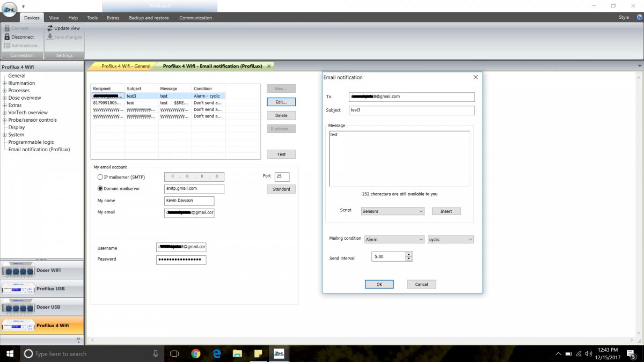Click the Administrate list icon
The image size is (644, 362).
click(x=7, y=46)
